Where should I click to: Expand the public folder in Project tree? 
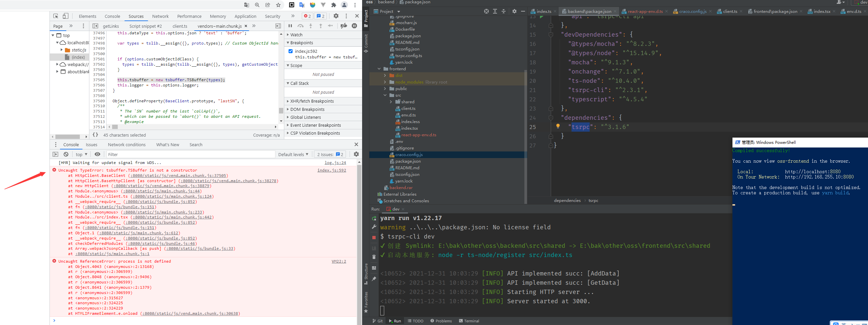coord(385,89)
